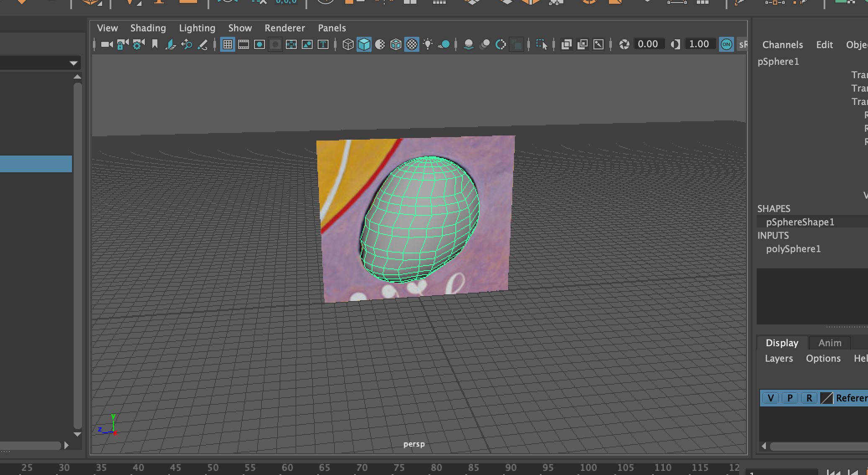The height and width of the screenshot is (475, 868).
Task: Toggle the Textured display icon
Action: point(412,44)
